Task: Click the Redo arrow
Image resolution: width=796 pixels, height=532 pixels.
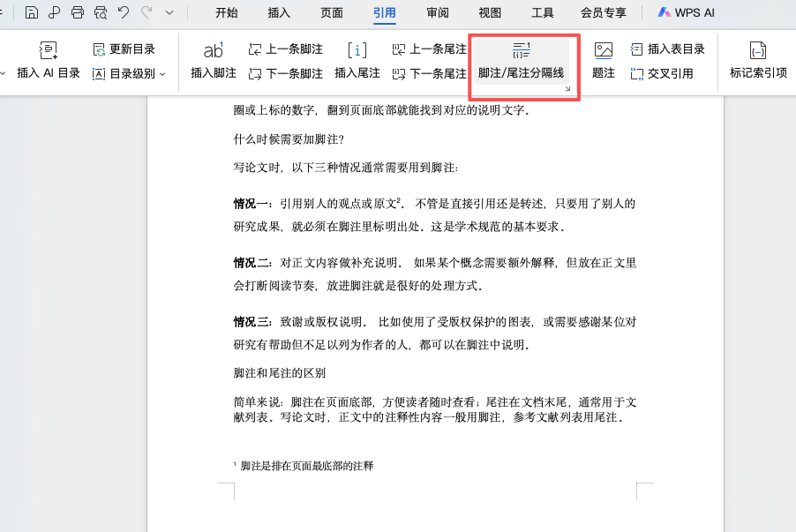Action: (x=146, y=12)
